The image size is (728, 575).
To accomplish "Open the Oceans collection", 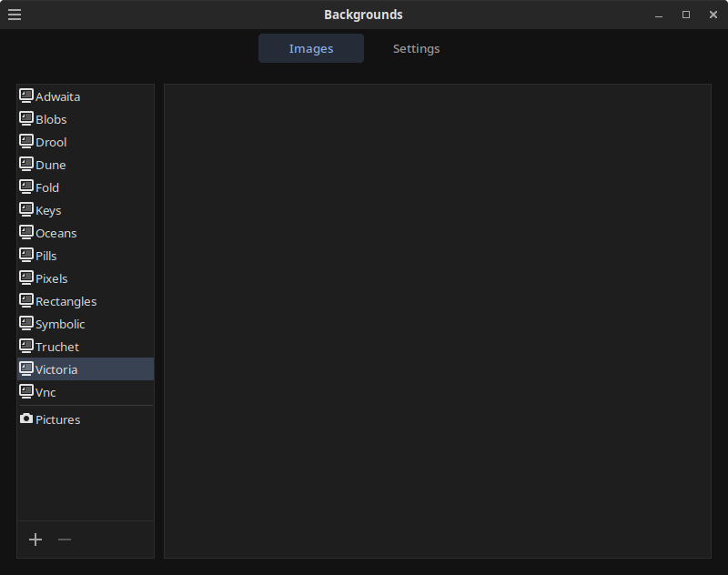I will (x=86, y=233).
